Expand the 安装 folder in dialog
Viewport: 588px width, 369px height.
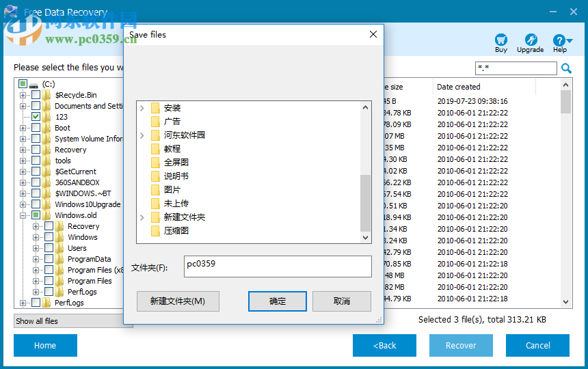point(142,108)
